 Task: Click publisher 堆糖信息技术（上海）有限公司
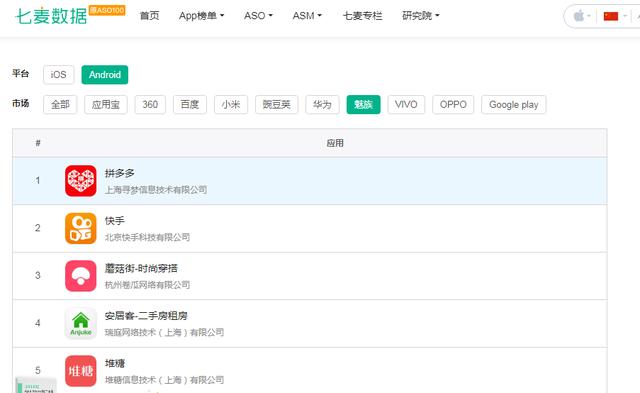click(x=164, y=380)
